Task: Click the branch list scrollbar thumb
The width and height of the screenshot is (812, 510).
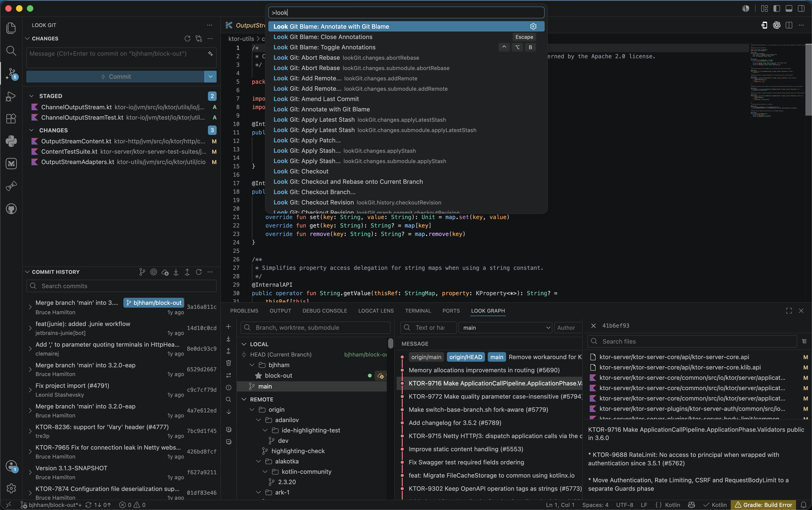Action: point(390,343)
